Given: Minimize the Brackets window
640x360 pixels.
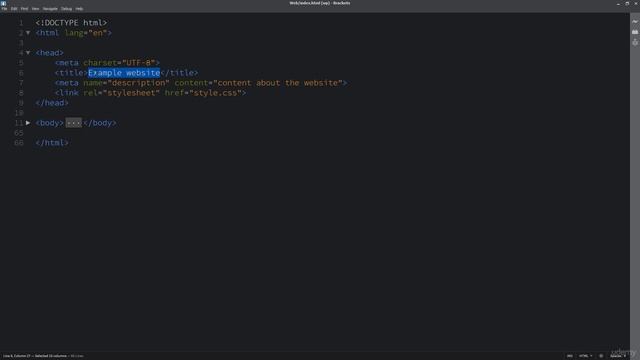Looking at the screenshot, I should pos(618,3).
